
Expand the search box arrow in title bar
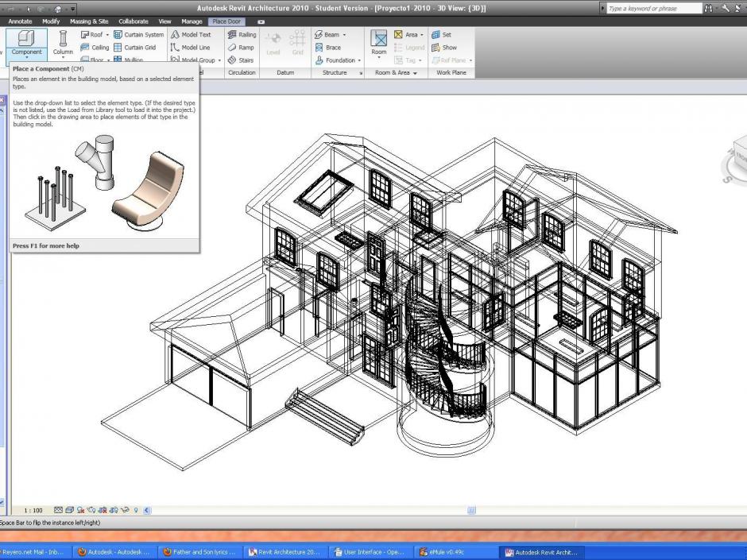tap(602, 8)
